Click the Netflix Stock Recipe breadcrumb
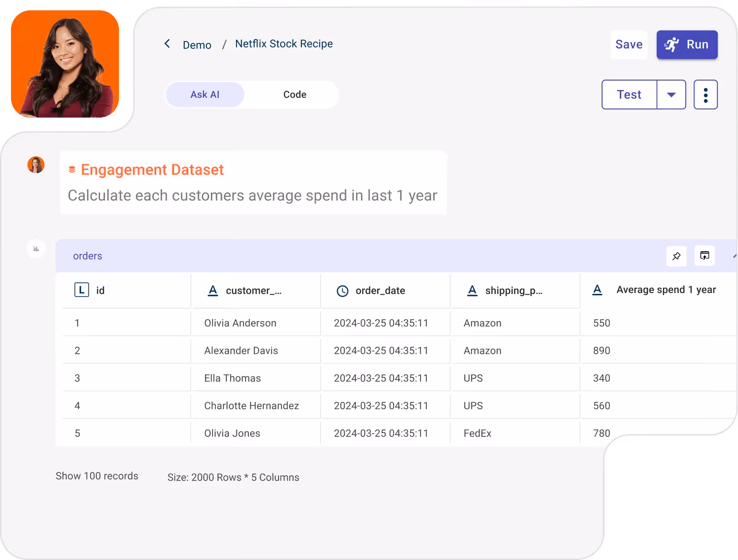Viewport: 738px width, 560px height. pyautogui.click(x=284, y=44)
